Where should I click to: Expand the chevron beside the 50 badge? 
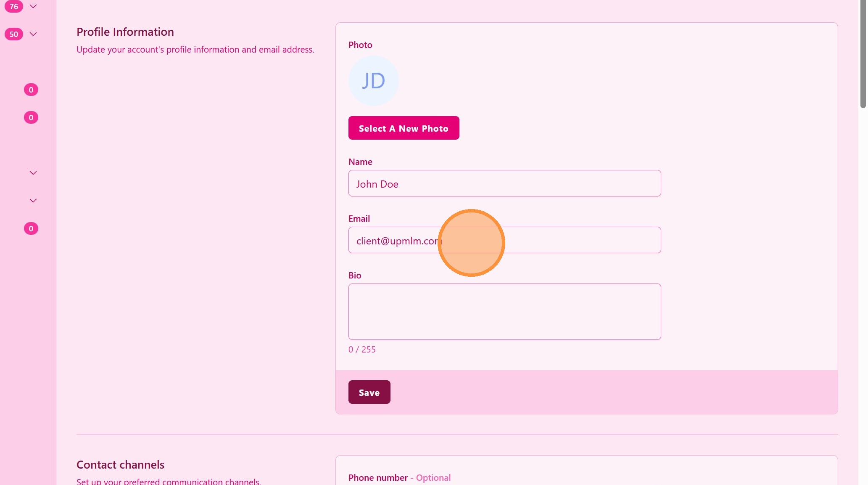(33, 34)
